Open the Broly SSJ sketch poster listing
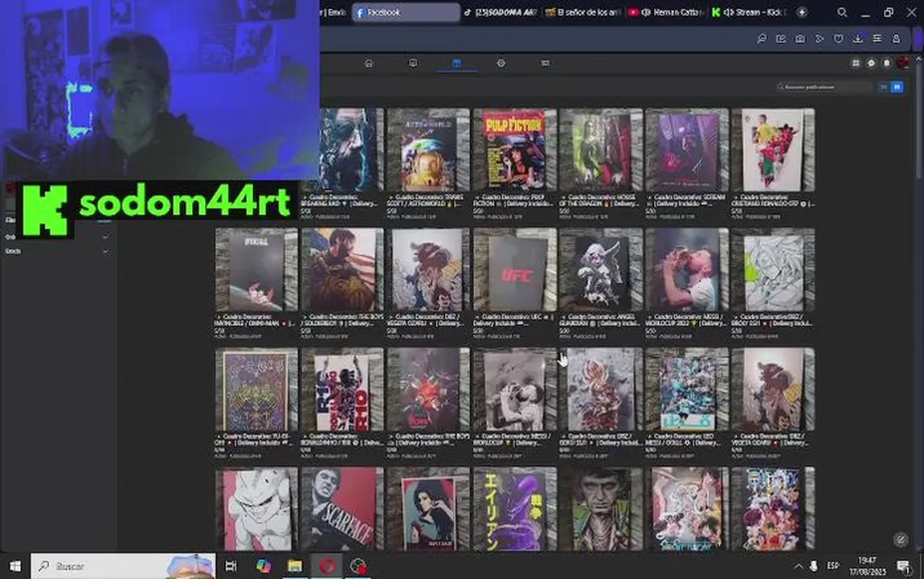The height and width of the screenshot is (579, 924). pos(773,269)
